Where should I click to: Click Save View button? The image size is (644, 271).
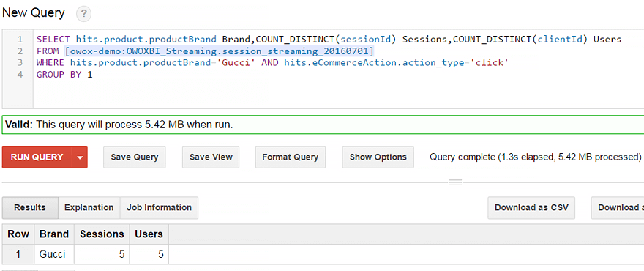211,157
